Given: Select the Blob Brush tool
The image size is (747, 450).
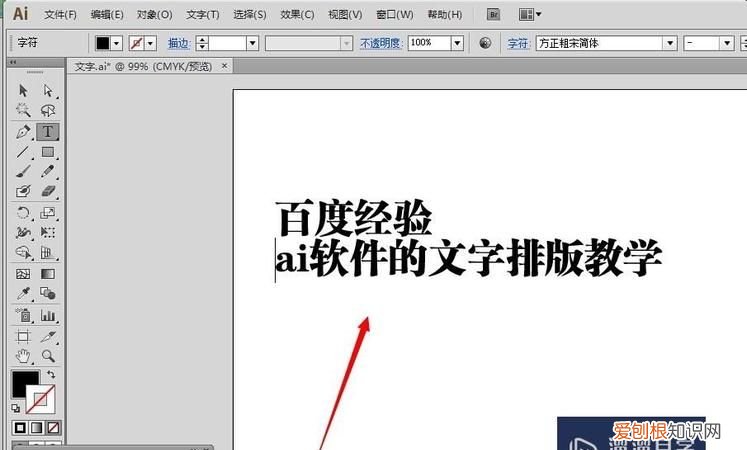Looking at the screenshot, I should click(x=23, y=191).
